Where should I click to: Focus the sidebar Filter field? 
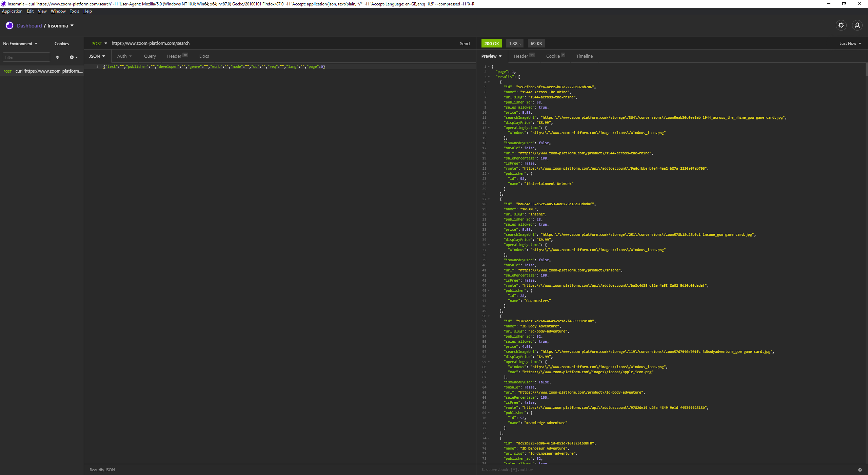26,57
